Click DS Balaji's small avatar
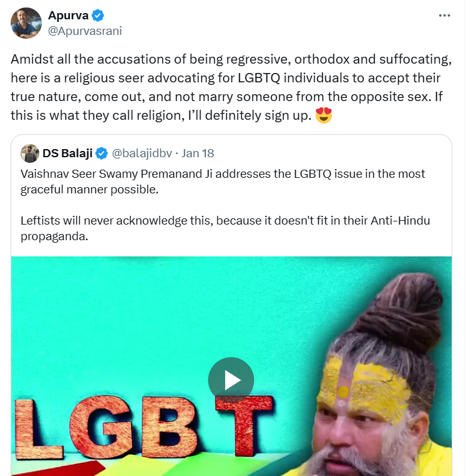471x476 pixels. [30, 153]
